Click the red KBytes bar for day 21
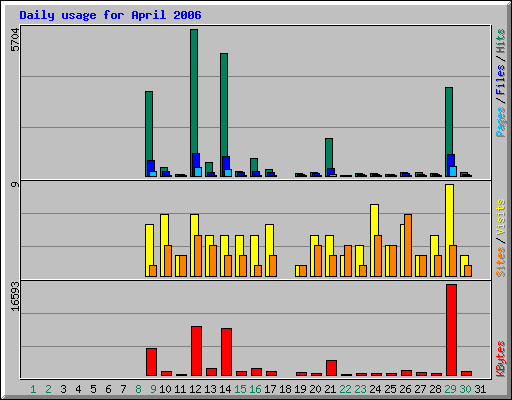 pyautogui.click(x=331, y=368)
